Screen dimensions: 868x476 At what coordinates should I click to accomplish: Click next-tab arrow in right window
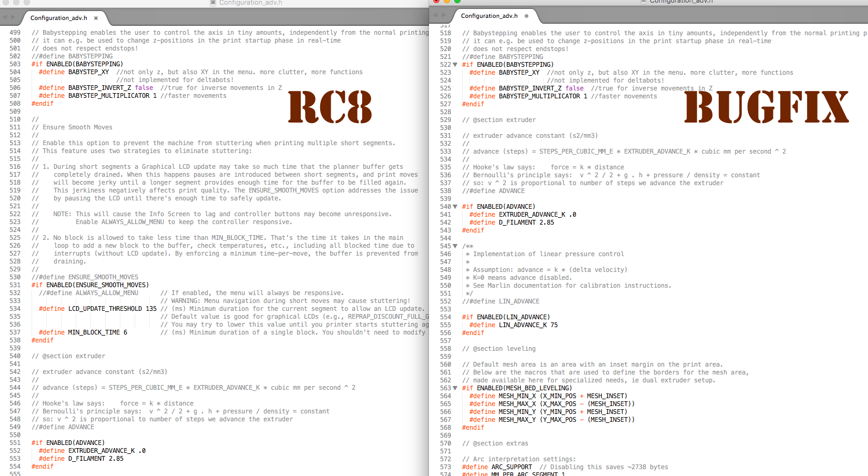[444, 15]
